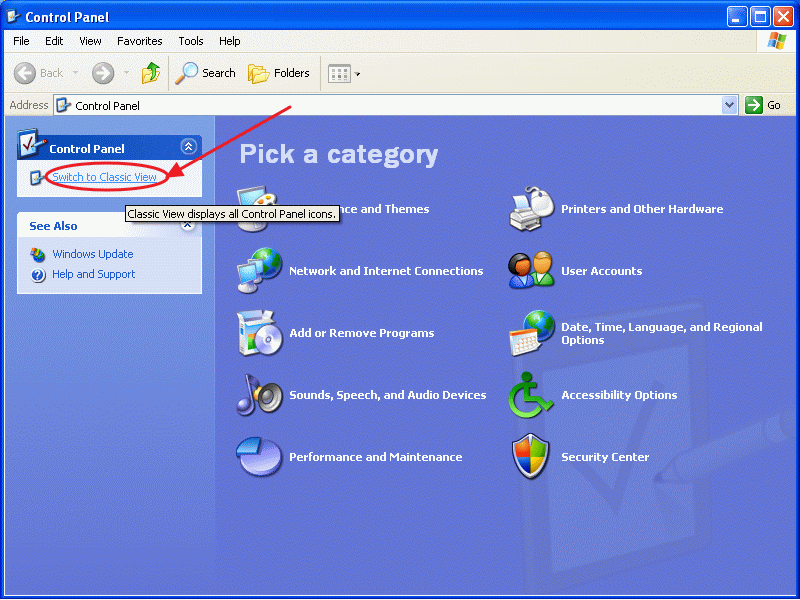This screenshot has height=600, width=800.
Task: Click the Printers and Other Hardware icon
Action: (532, 209)
